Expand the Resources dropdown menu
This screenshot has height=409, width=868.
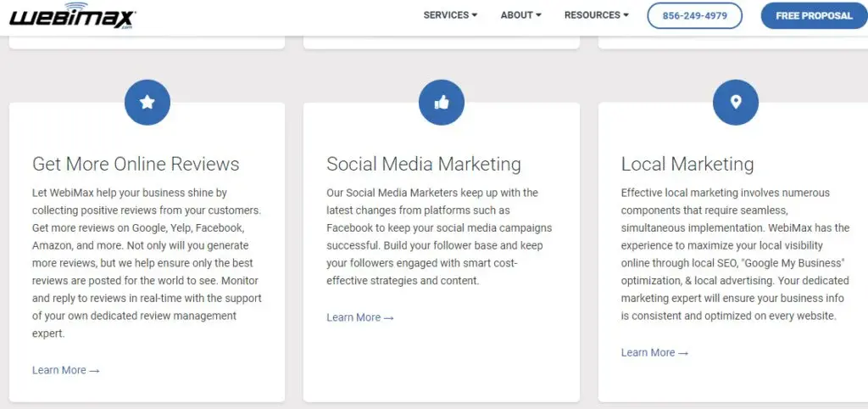596,15
